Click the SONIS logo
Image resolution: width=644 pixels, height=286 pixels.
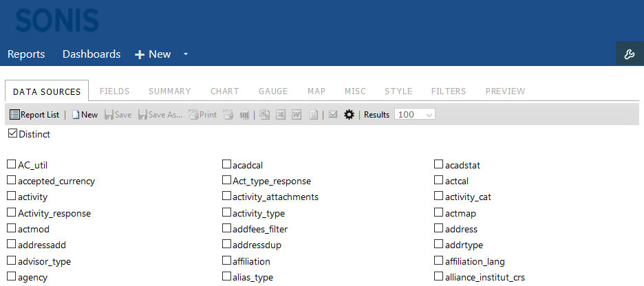[57, 21]
